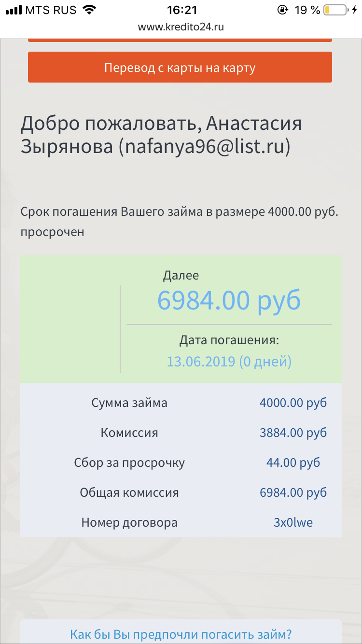Tap the www.kredito24.ru address bar
362x644 pixels.
[181, 27]
